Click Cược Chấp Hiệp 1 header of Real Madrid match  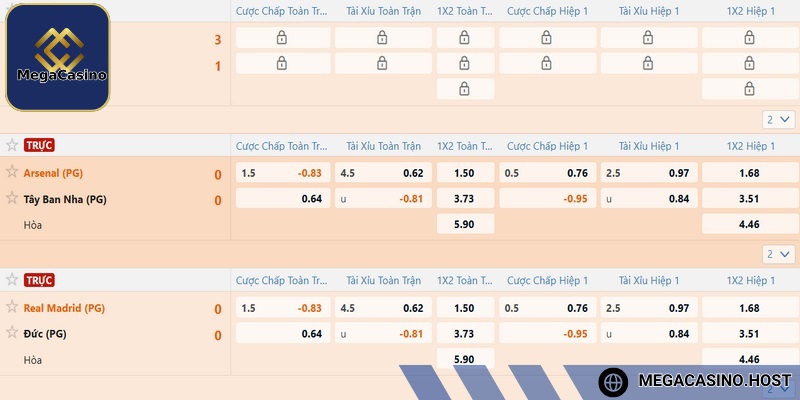(547, 281)
